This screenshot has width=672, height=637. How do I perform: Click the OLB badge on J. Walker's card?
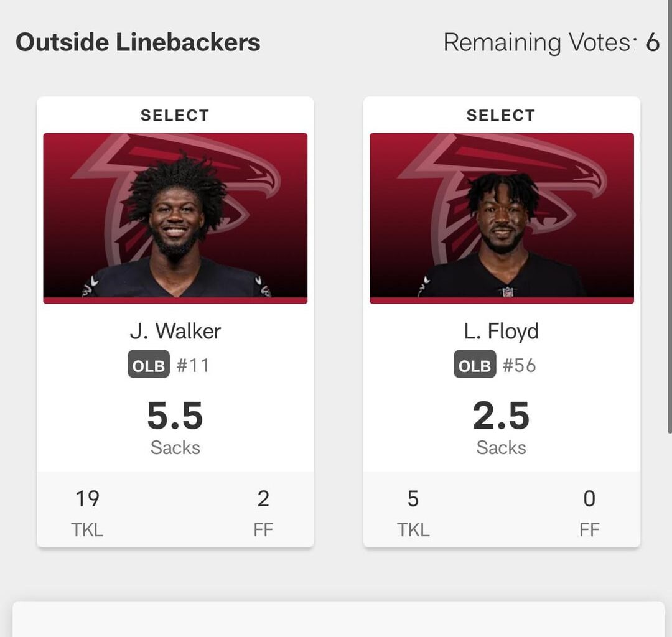147,366
